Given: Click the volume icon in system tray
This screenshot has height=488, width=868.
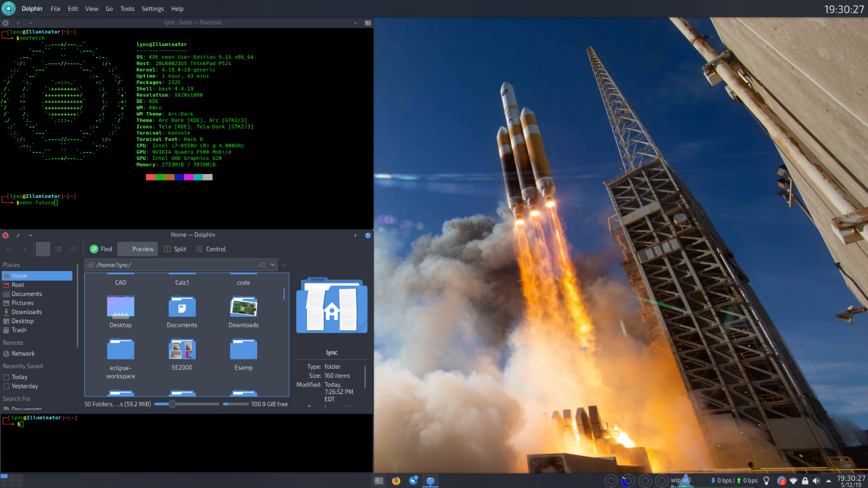Looking at the screenshot, I should tap(816, 480).
